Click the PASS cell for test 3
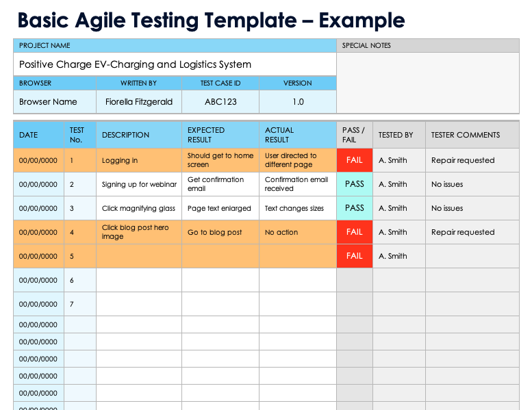The height and width of the screenshot is (410, 532). [x=354, y=208]
